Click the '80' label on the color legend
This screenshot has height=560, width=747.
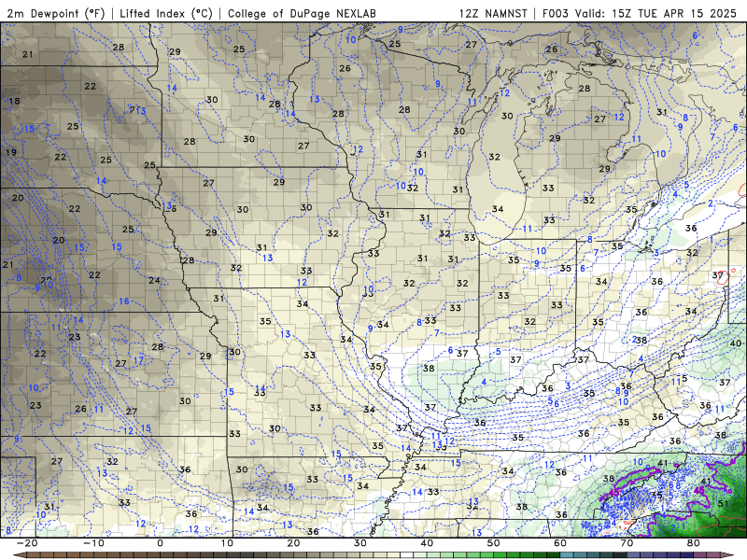(x=694, y=543)
